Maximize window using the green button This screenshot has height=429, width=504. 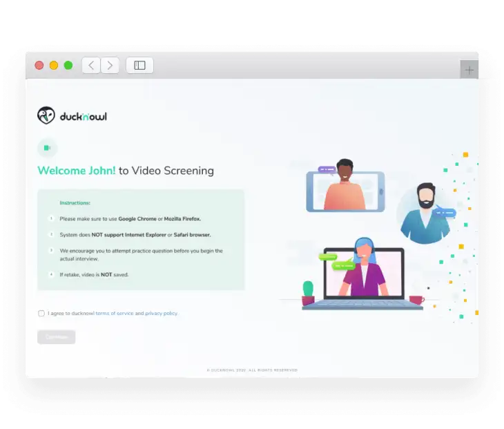[68, 66]
